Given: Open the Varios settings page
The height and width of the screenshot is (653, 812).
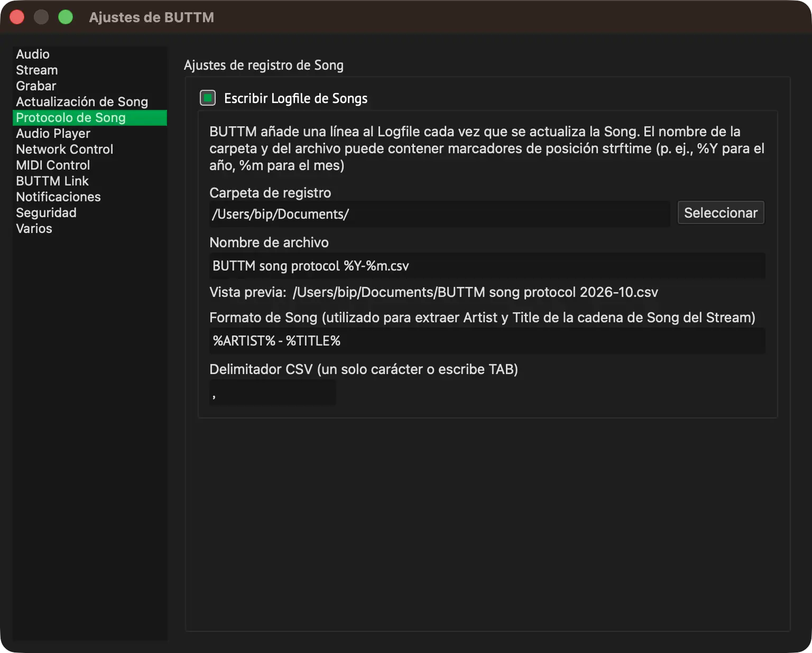Looking at the screenshot, I should click(90, 229).
